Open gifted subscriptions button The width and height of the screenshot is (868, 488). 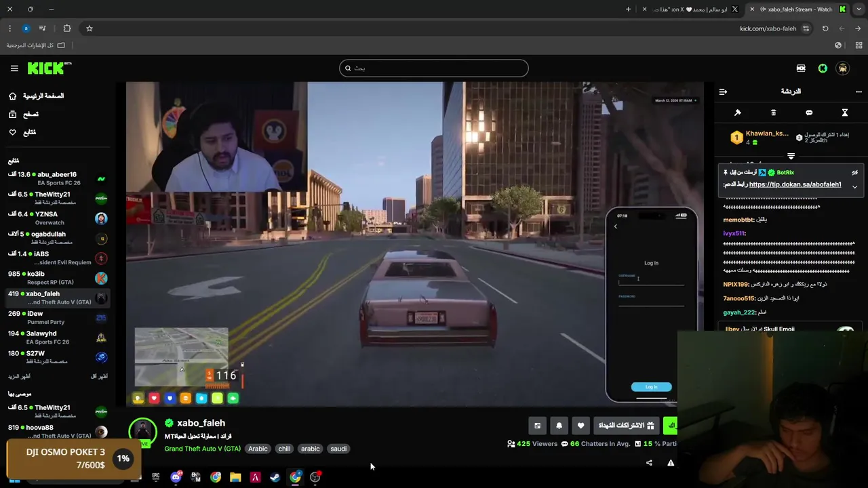pos(626,426)
